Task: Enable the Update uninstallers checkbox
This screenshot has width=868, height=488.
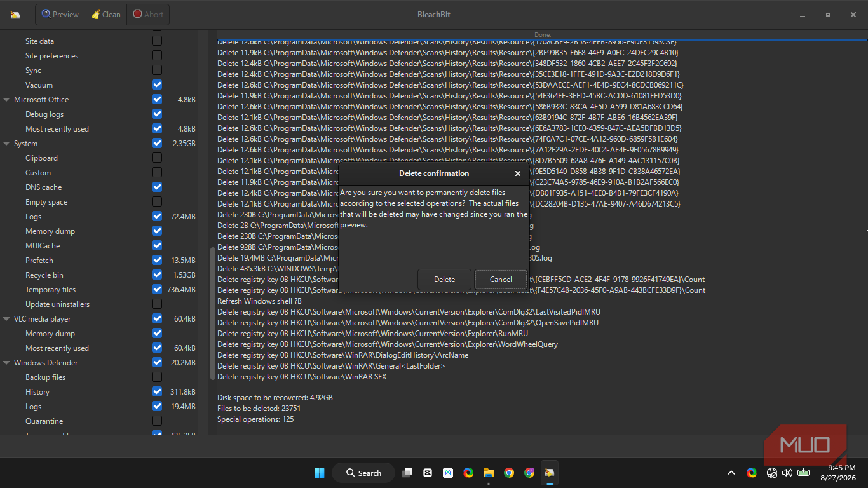Action: click(157, 304)
